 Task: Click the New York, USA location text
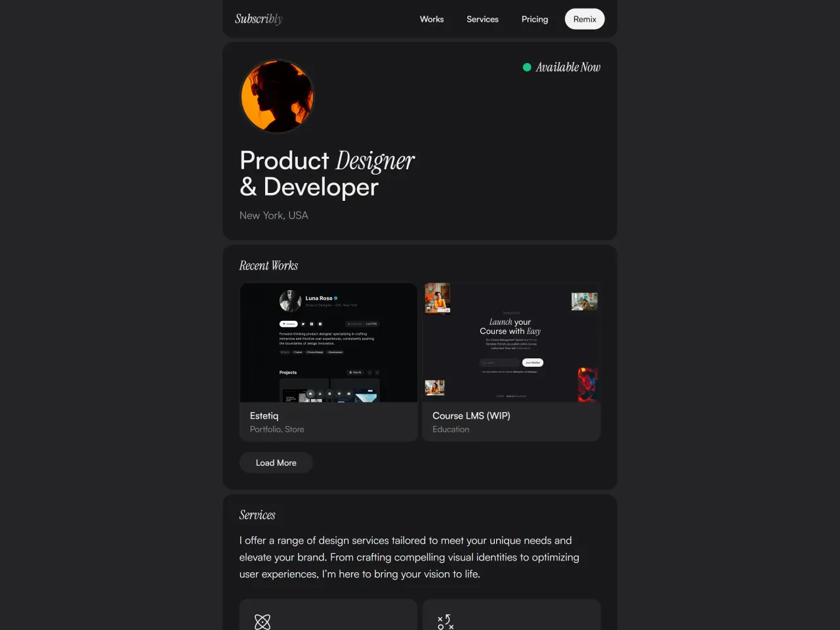(x=274, y=215)
